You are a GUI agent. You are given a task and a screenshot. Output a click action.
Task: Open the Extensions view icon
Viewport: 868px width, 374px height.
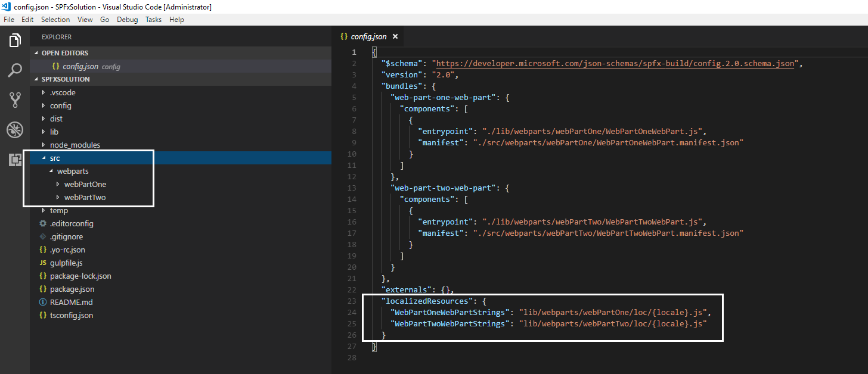15,160
